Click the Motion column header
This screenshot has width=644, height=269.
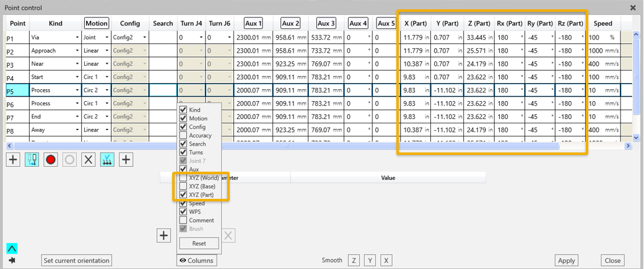tap(97, 24)
